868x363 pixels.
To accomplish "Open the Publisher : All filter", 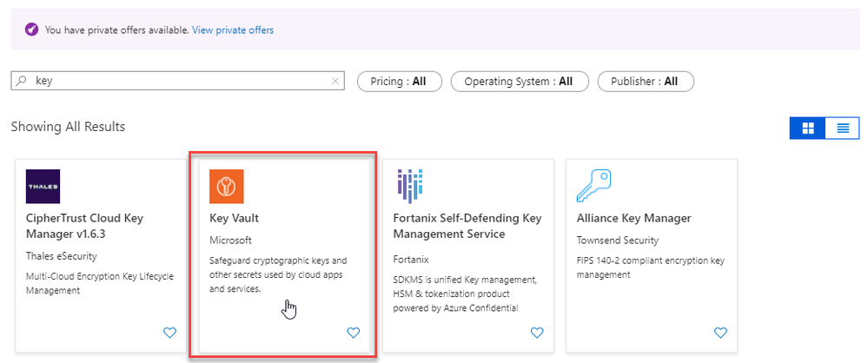I will pyautogui.click(x=646, y=82).
